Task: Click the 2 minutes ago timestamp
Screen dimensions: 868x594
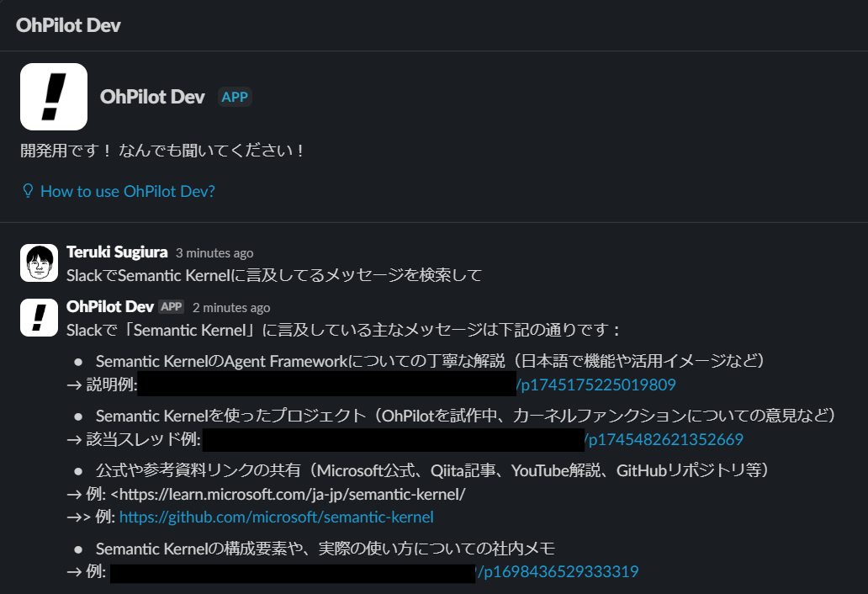Action: tap(231, 308)
